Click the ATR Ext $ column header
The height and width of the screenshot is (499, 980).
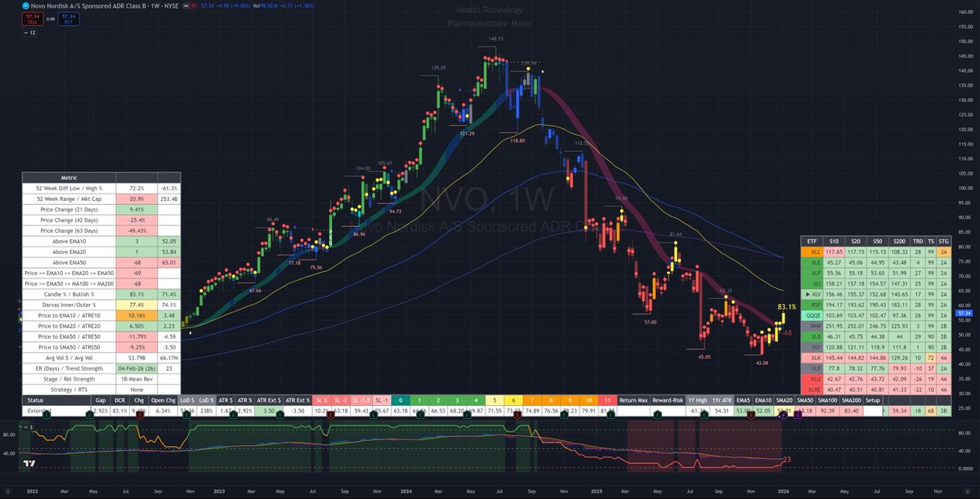point(269,399)
